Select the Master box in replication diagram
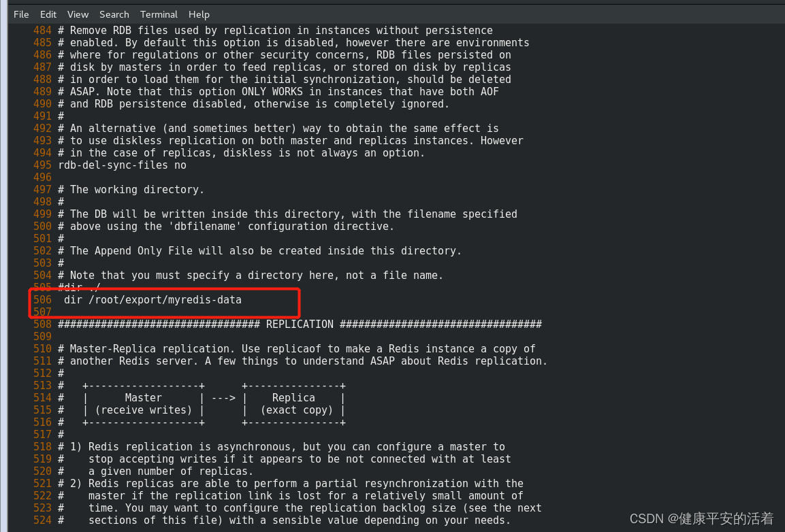 tap(142, 397)
